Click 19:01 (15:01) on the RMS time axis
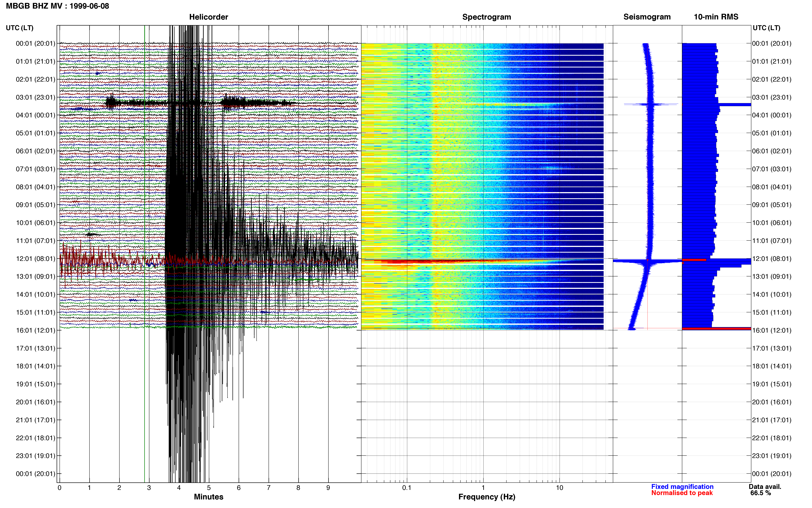 [x=772, y=384]
